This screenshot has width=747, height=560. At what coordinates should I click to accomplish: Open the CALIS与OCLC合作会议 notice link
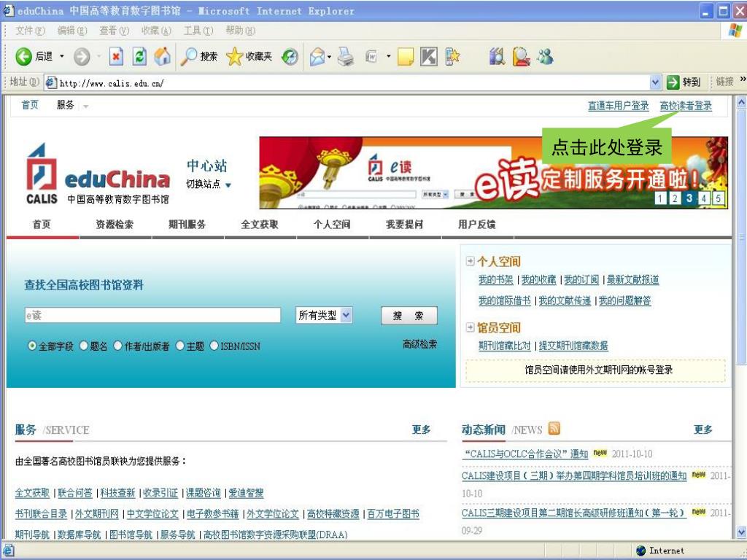coord(525,454)
